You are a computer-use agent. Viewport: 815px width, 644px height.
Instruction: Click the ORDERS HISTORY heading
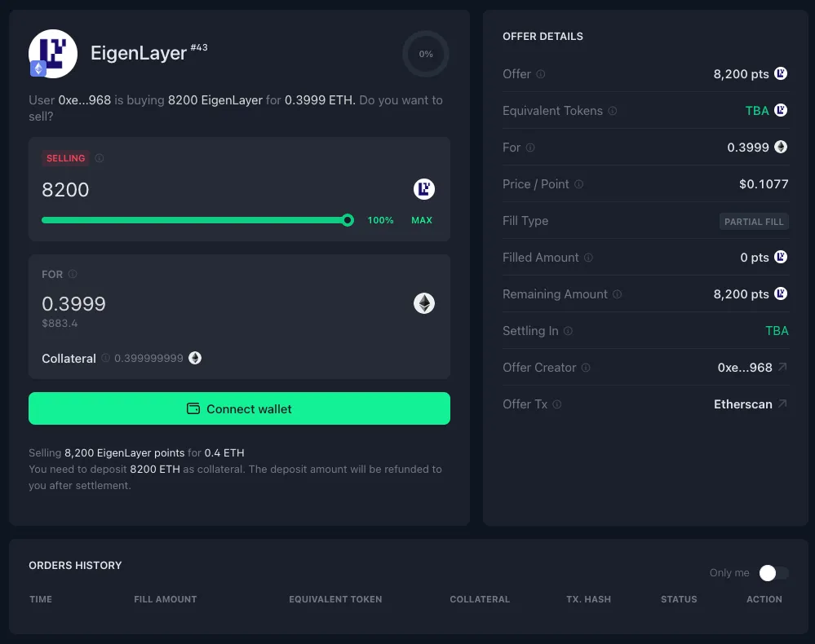[75, 565]
